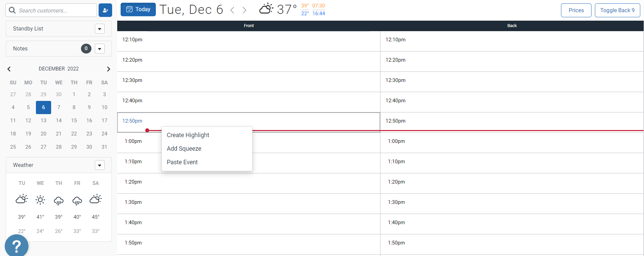This screenshot has width=644, height=256.
Task: Select December 21 in mini calendar
Action: [x=59, y=134]
